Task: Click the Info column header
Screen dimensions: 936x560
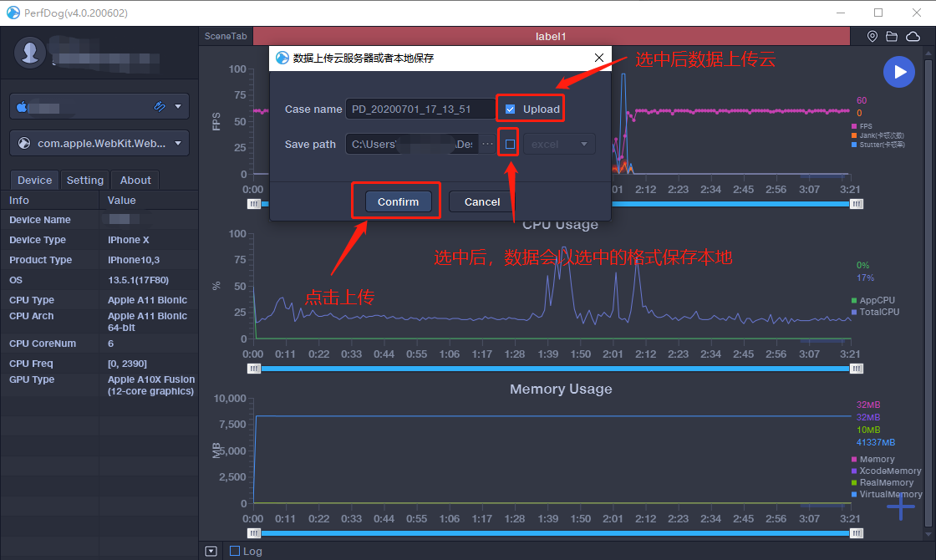Action: pos(18,201)
